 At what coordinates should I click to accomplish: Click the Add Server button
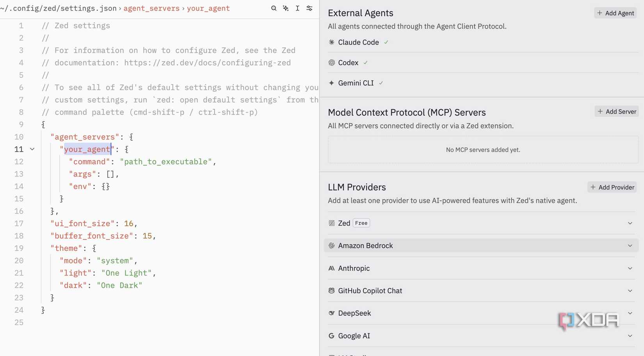616,111
